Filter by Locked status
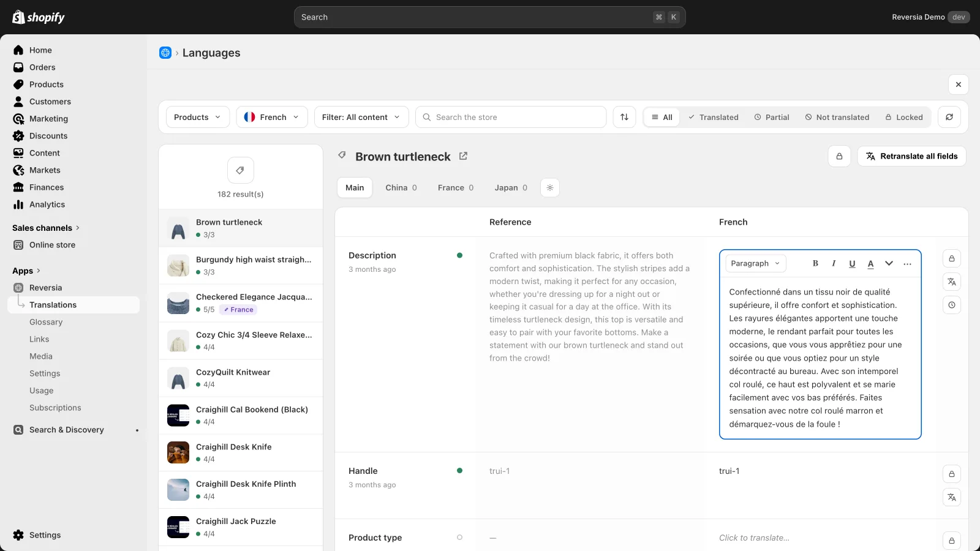 click(904, 117)
